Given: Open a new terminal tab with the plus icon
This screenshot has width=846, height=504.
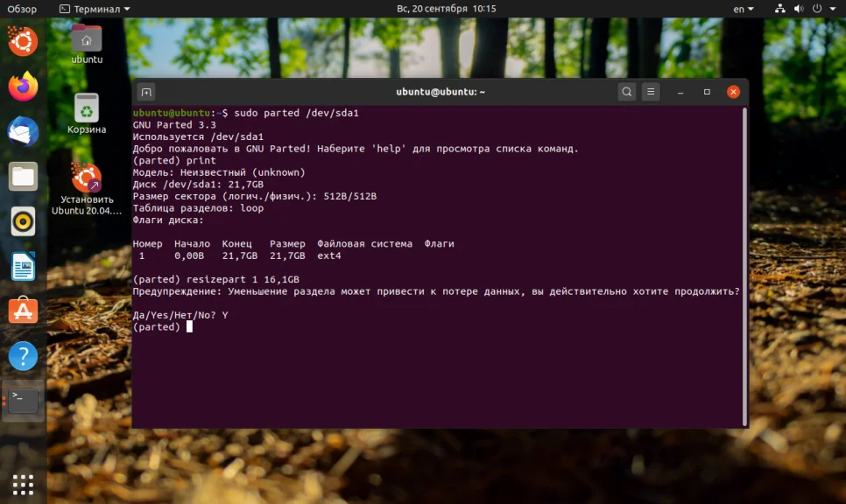Looking at the screenshot, I should pyautogui.click(x=146, y=92).
